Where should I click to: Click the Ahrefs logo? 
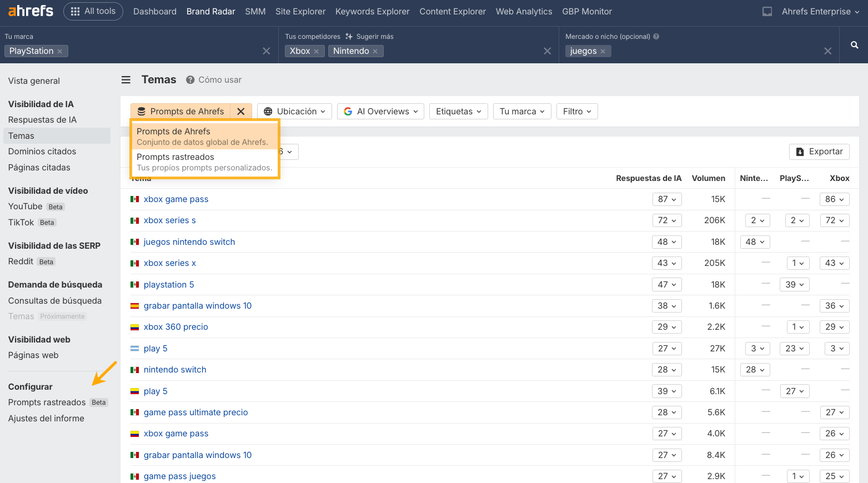coord(31,11)
